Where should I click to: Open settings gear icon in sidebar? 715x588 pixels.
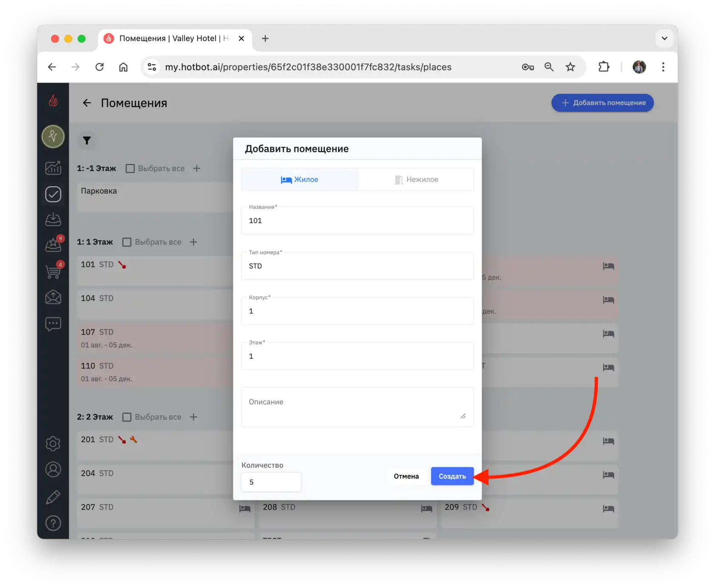[53, 444]
